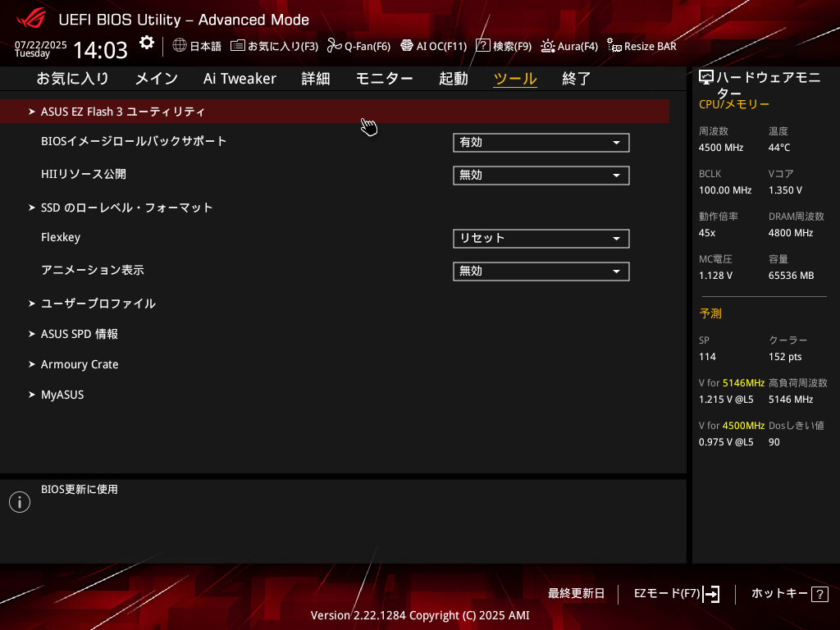The width and height of the screenshot is (840, 630).
Task: Click 最終更新日 button
Action: [x=577, y=594]
